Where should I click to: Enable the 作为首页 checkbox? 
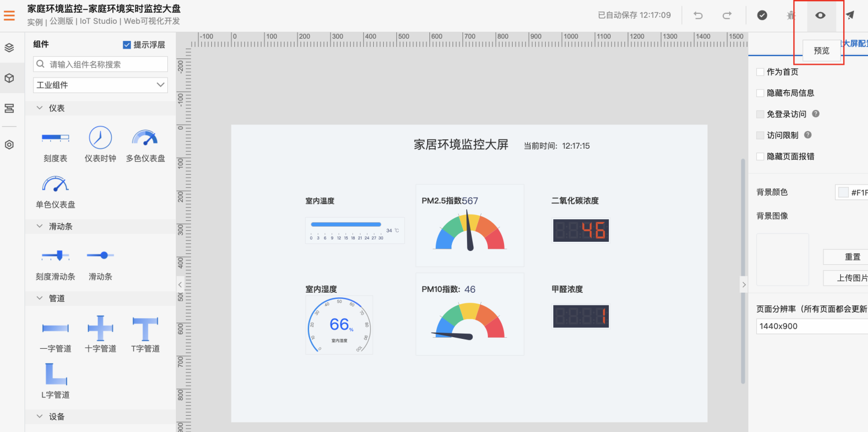pyautogui.click(x=760, y=72)
